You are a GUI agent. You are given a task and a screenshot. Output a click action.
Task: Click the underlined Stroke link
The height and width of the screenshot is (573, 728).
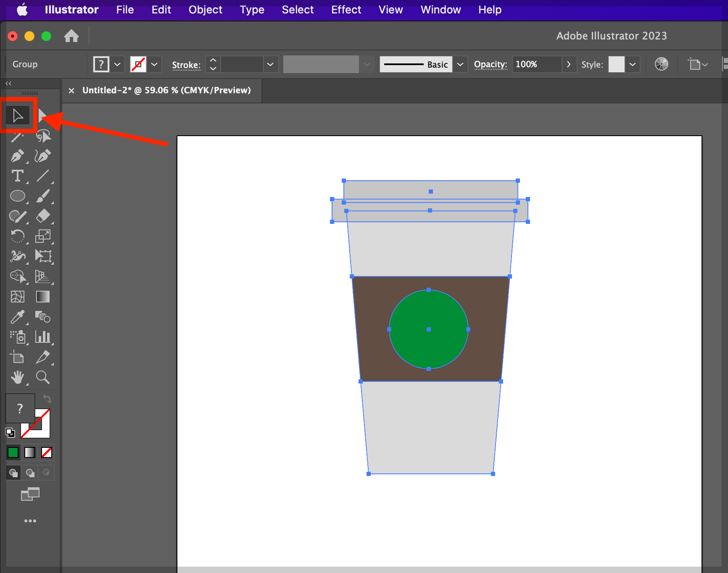pyautogui.click(x=186, y=65)
